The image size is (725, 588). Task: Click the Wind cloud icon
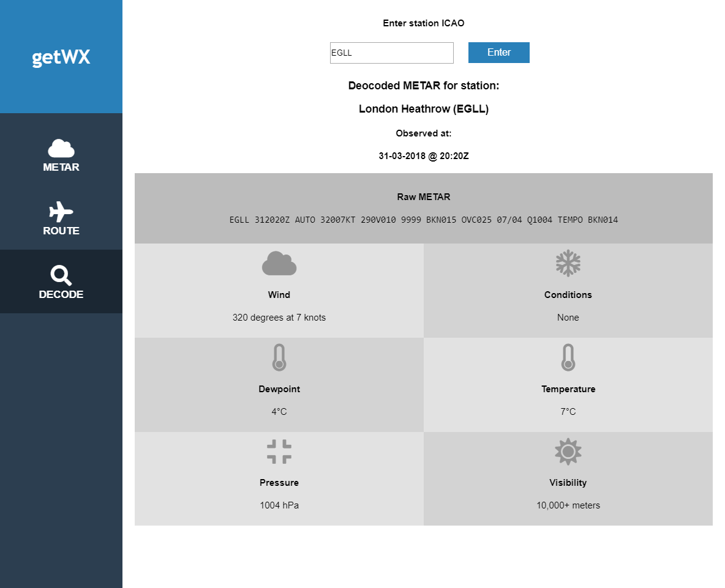[x=279, y=263]
